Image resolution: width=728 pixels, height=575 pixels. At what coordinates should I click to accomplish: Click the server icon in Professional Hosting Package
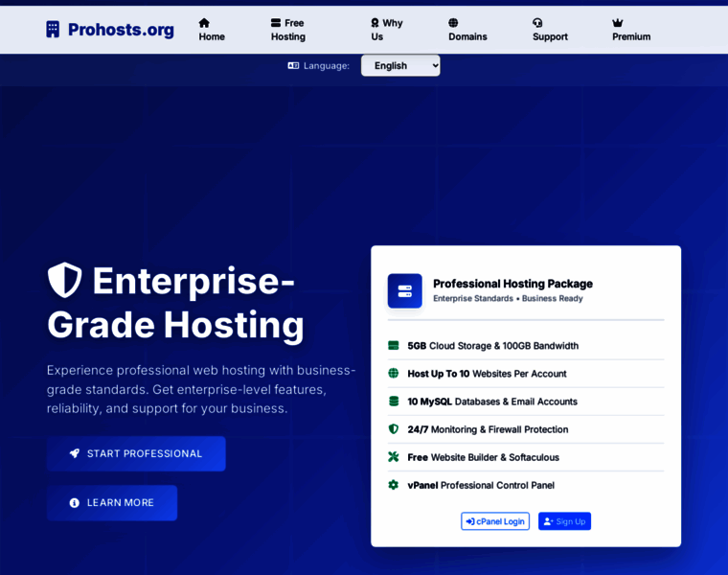click(x=404, y=290)
